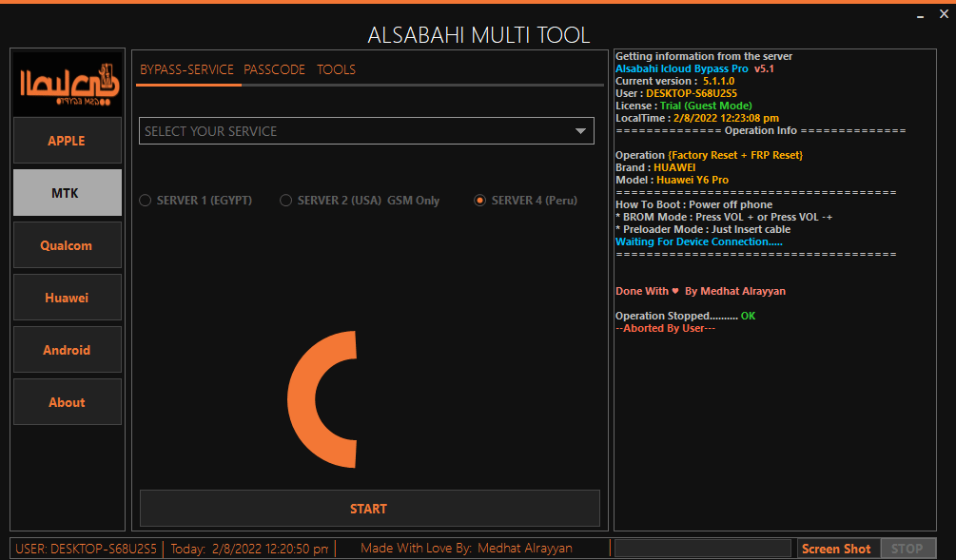This screenshot has height=560, width=956.
Task: Open the TOOLS tab
Action: [x=338, y=69]
